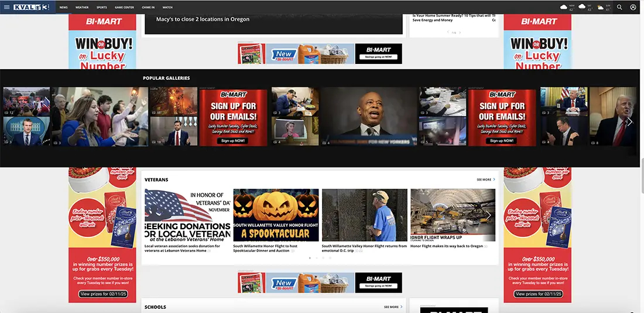Open the user account profile icon
Image resolution: width=644 pixels, height=313 pixels.
[x=633, y=7]
